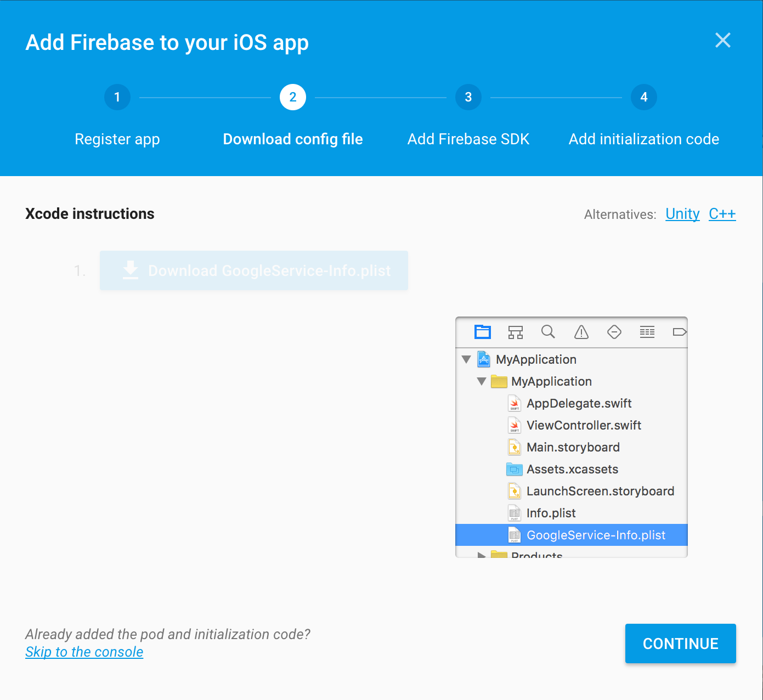
Task: Expand the Products folder triangle
Action: point(482,555)
